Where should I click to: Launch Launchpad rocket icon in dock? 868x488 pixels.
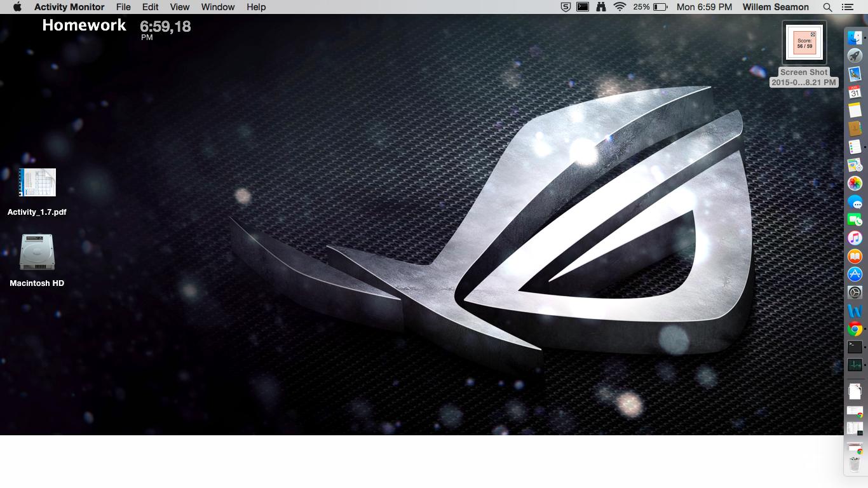(x=855, y=57)
